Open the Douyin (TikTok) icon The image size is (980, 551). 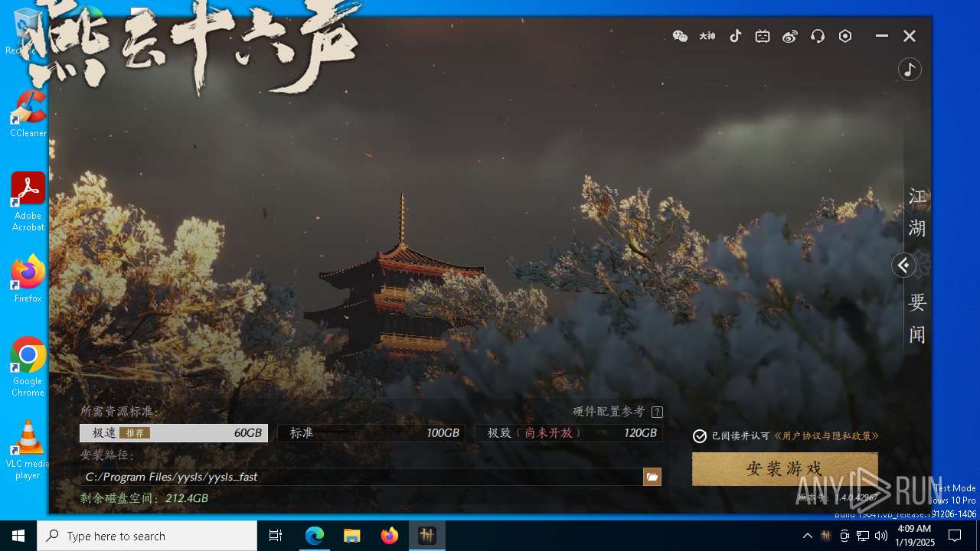tap(735, 36)
